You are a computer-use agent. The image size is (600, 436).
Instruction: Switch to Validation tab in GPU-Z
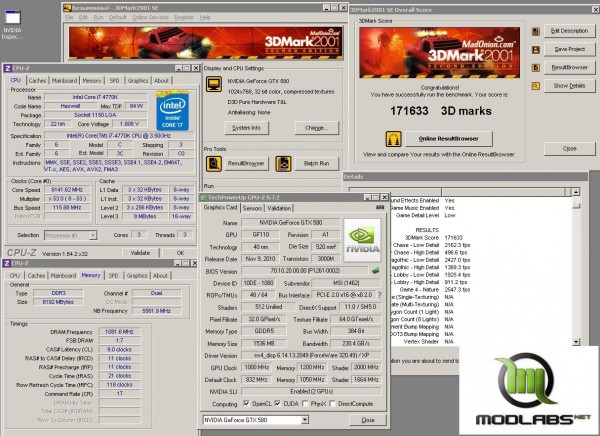pos(279,208)
